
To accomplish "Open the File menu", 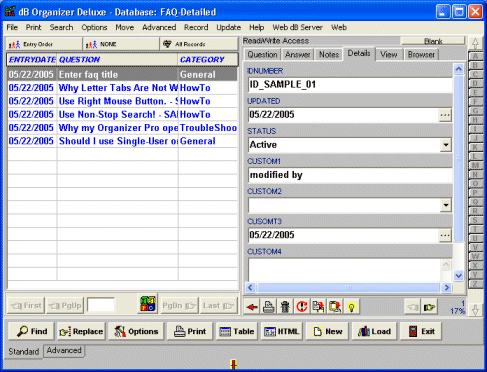I will tap(12, 27).
